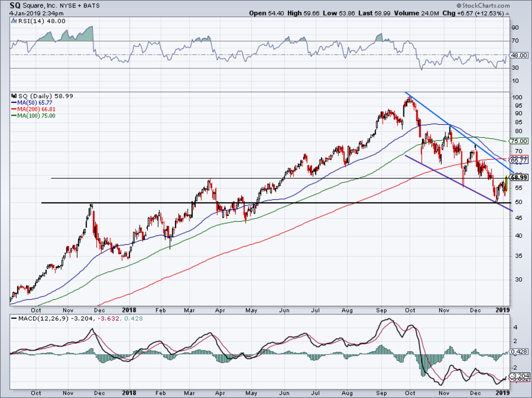Click Aug on the price panel date axis
532x398 pixels.
coord(348,310)
